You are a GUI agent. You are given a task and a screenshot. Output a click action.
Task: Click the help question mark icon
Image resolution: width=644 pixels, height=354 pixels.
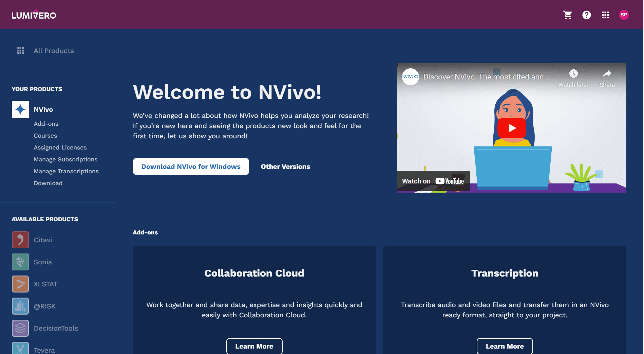(x=586, y=15)
